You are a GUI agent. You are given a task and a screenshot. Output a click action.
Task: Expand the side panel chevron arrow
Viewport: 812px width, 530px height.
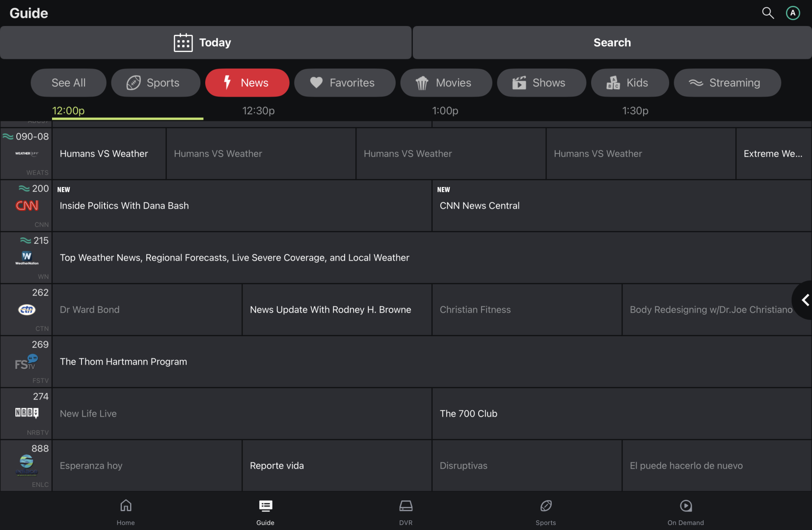pyautogui.click(x=805, y=300)
